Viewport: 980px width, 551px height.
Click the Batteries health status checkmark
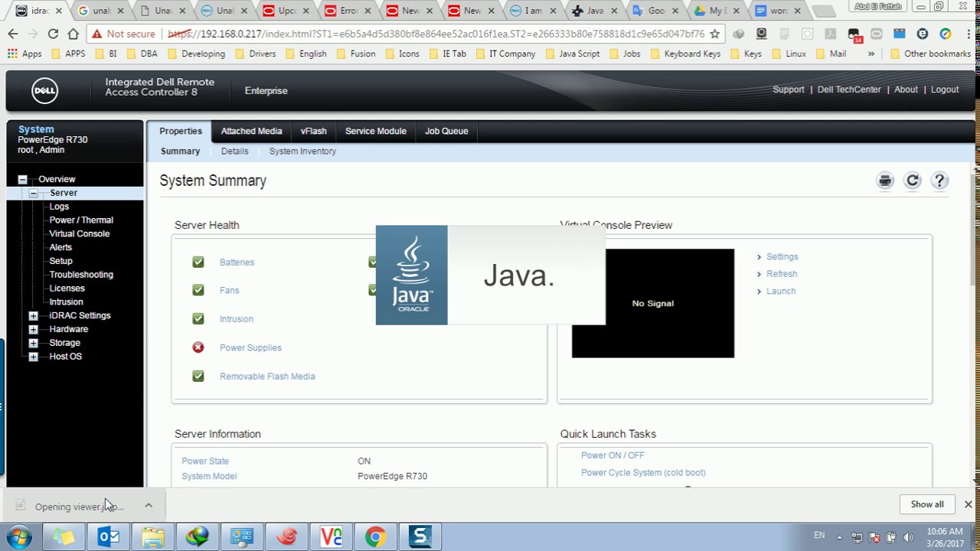198,262
